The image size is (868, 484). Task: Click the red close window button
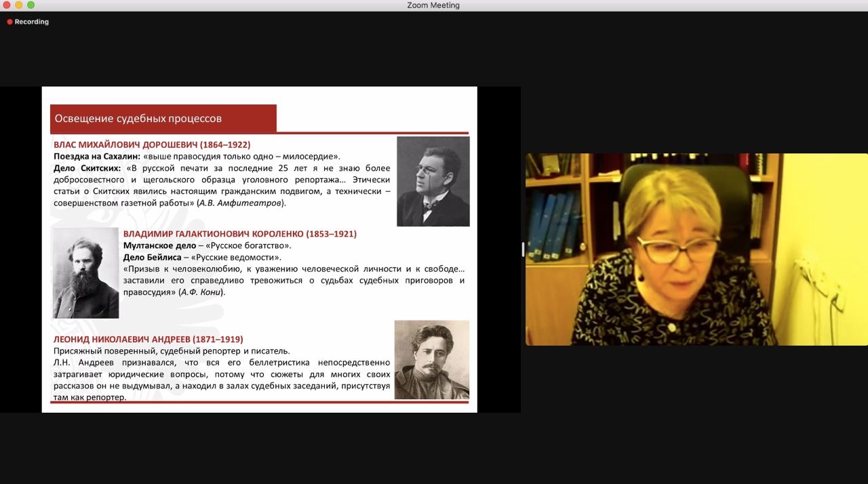click(x=7, y=5)
